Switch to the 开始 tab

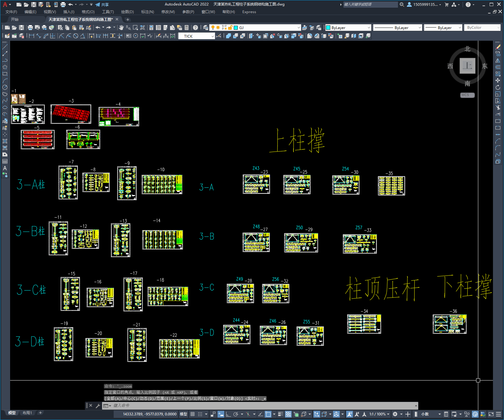[x=15, y=19]
